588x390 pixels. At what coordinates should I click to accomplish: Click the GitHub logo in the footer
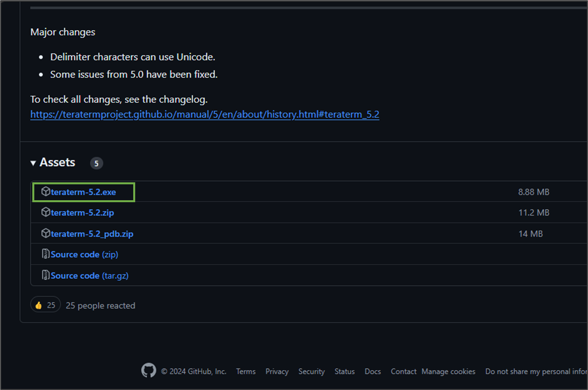tap(149, 371)
